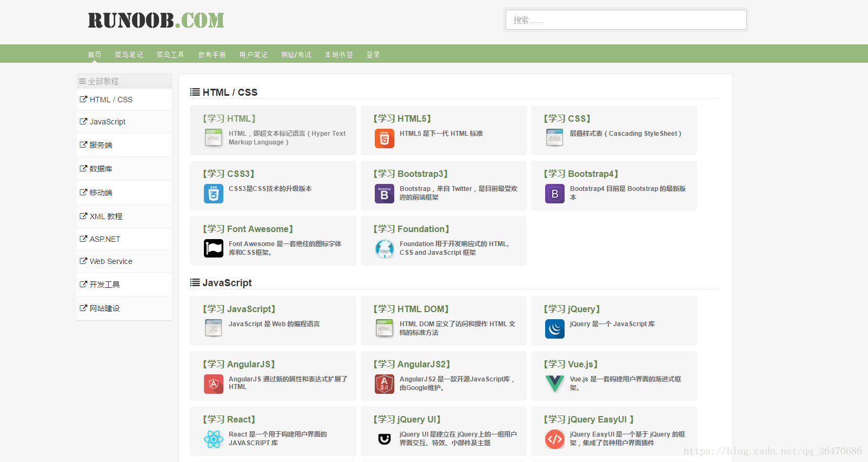Click the JavaScript JS icon
The height and width of the screenshot is (462, 868).
pos(214,328)
